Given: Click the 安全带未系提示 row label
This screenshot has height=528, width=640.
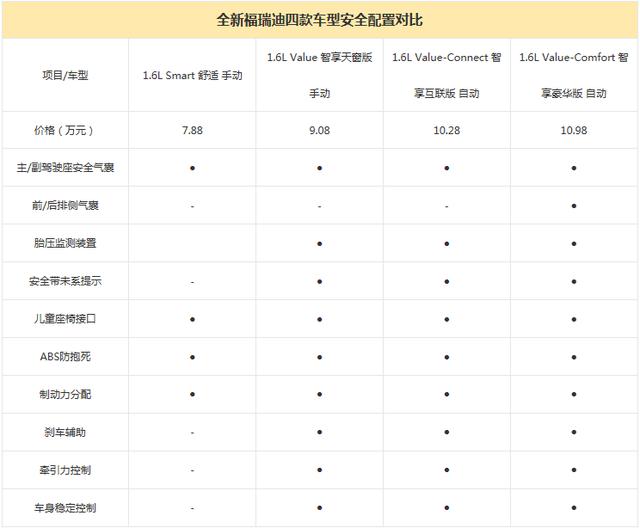Looking at the screenshot, I should coord(65,281).
